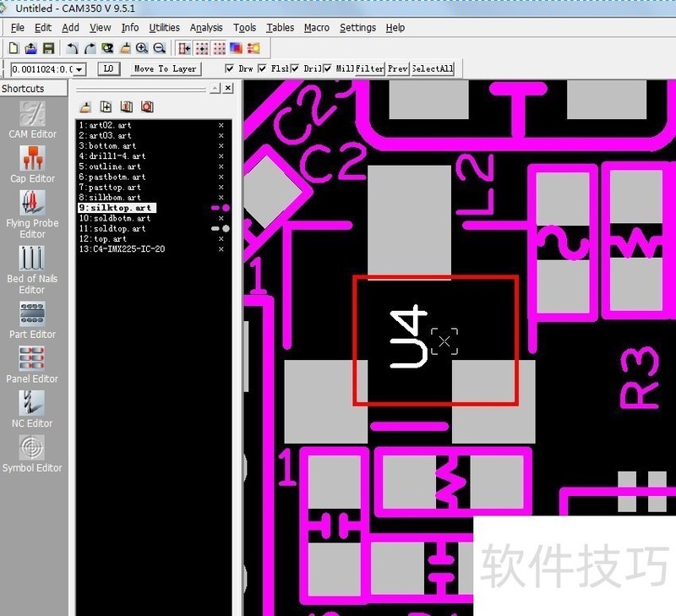This screenshot has height=616, width=676.
Task: Open the Flying Probe Editor shortcut
Action: pos(32,215)
